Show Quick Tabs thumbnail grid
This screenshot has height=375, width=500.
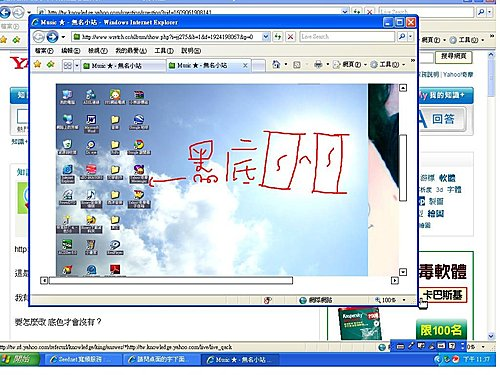pyautogui.click(x=68, y=65)
